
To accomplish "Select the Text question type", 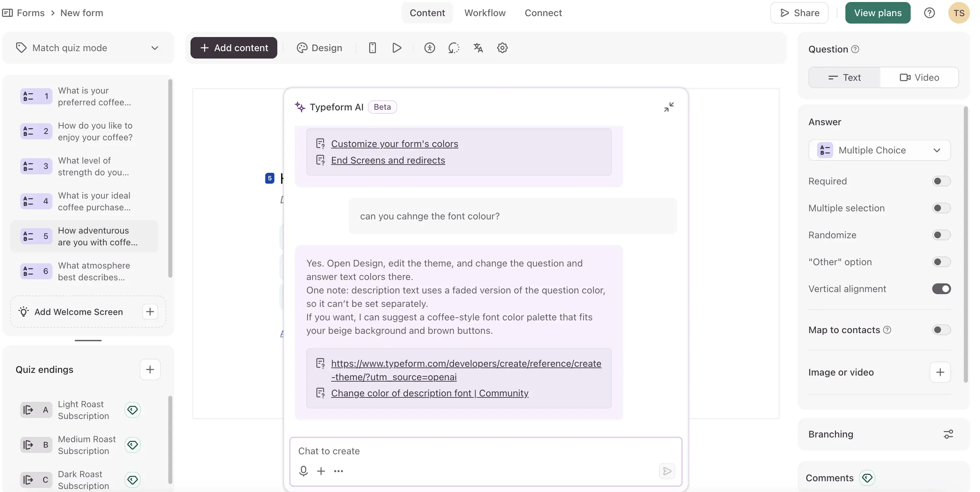I will pyautogui.click(x=844, y=77).
